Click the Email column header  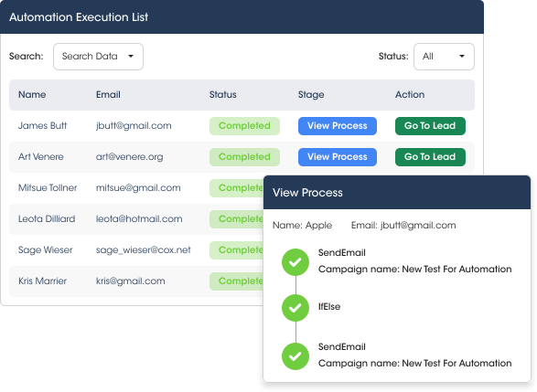coord(108,95)
